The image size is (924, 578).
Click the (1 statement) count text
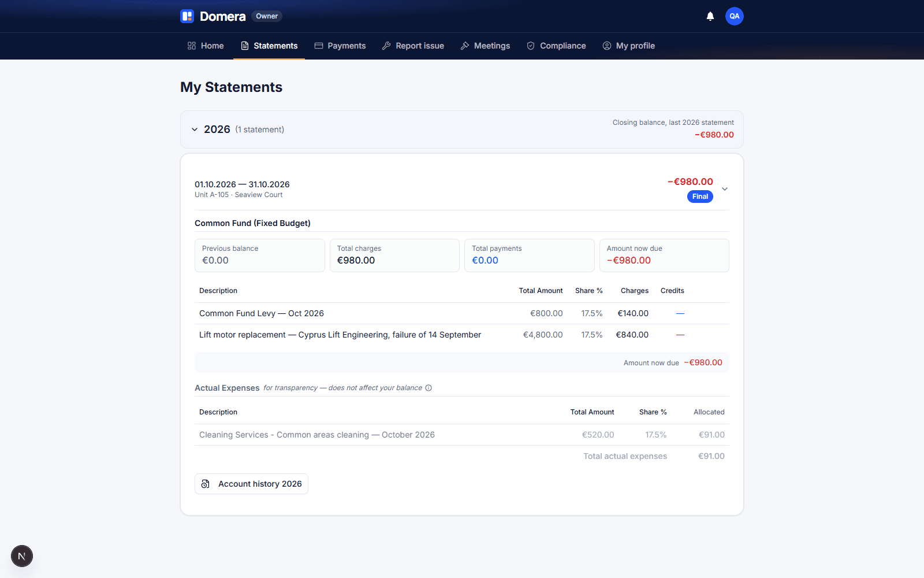pos(260,129)
